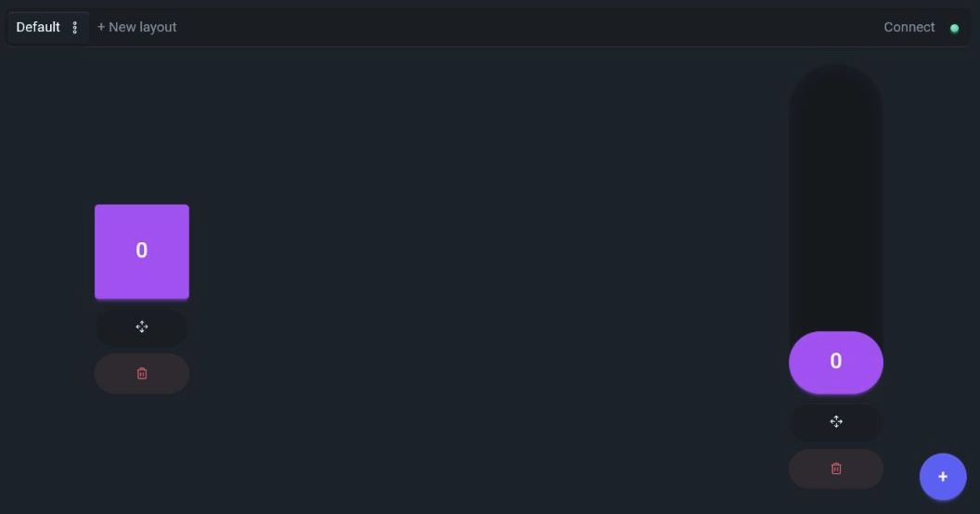Click the blank top bar area left of Connect

[531, 28]
